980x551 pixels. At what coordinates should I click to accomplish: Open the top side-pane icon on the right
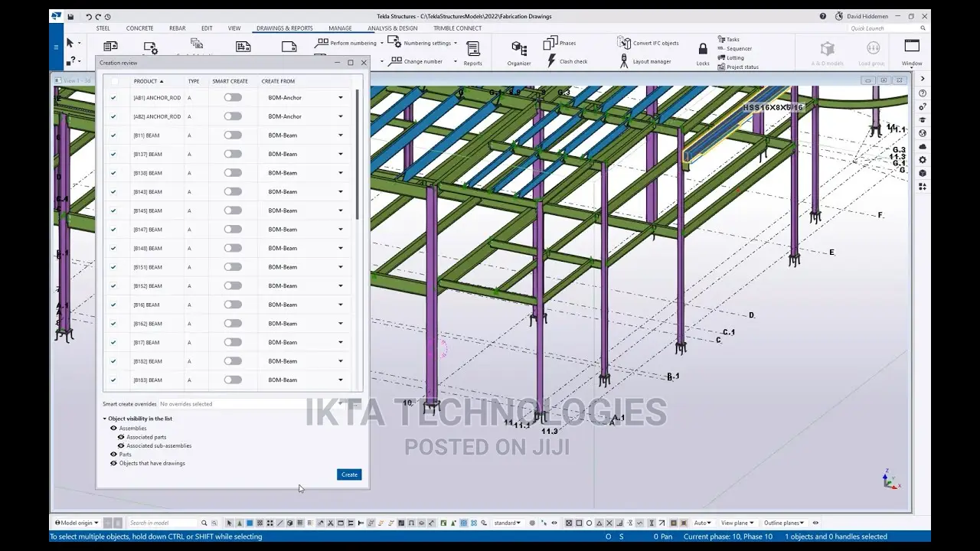(923, 79)
